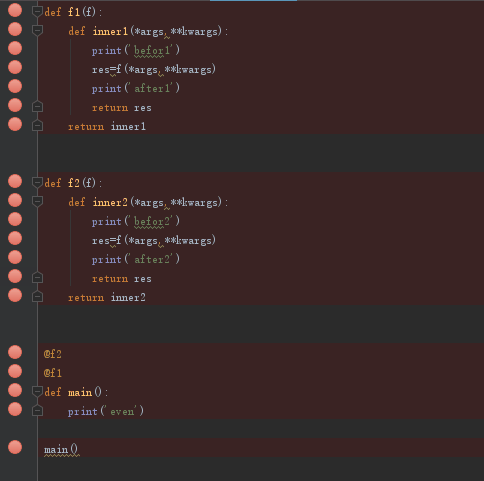This screenshot has width=484, height=481.
Task: Click fold end marker at 'return inner1'
Action: (37, 125)
